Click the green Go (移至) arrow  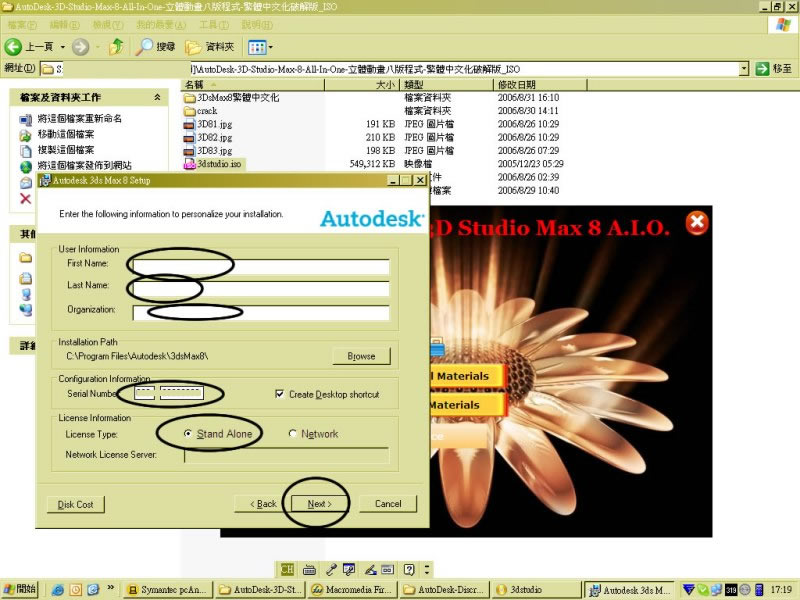[762, 68]
